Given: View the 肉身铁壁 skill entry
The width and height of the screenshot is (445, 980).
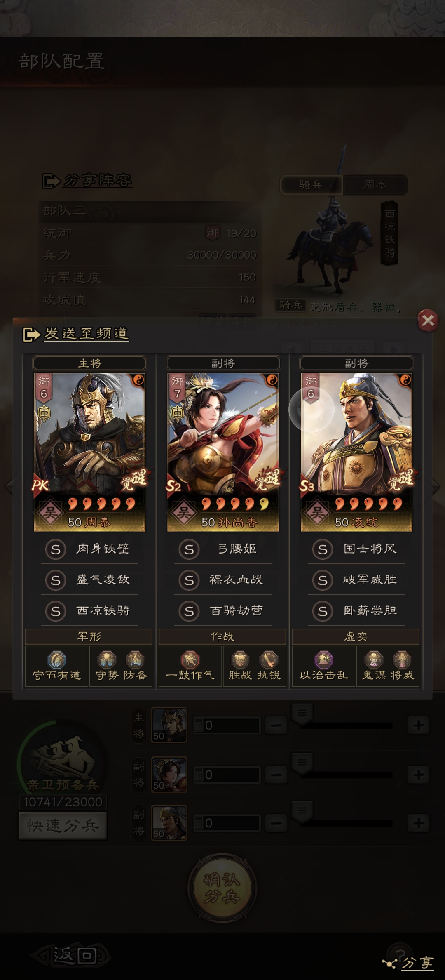Looking at the screenshot, I should (89, 549).
